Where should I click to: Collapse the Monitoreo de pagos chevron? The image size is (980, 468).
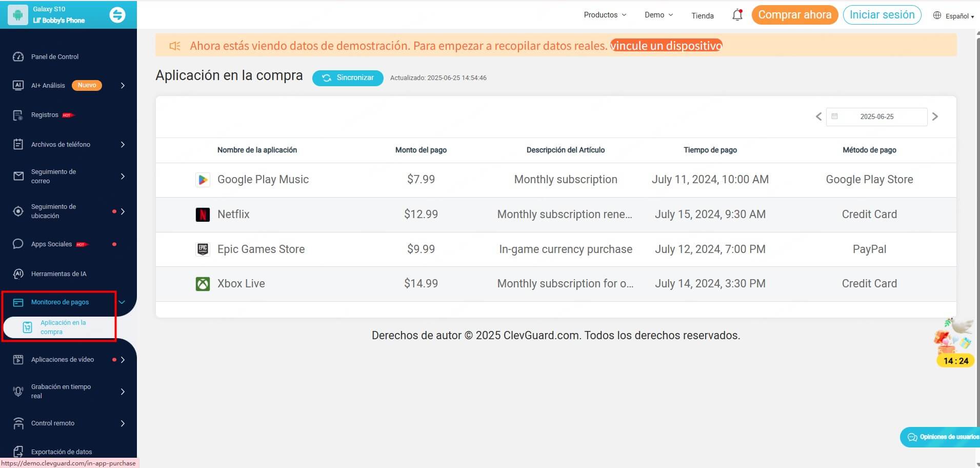point(122,302)
